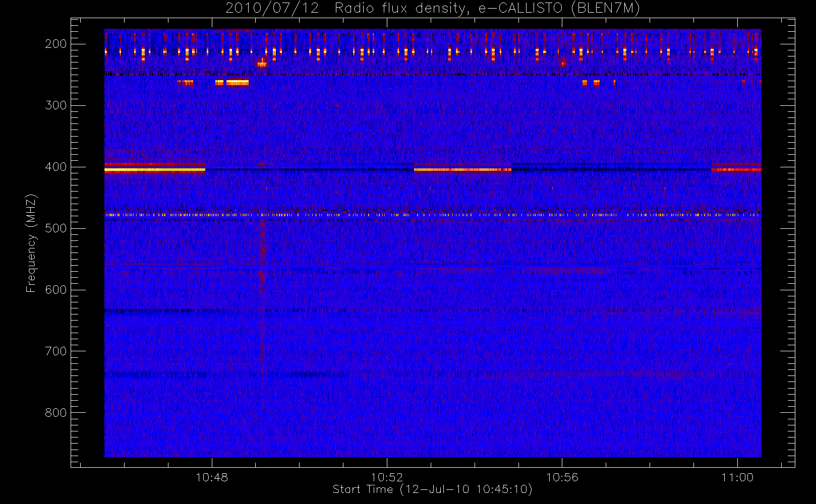
Task: Click the frequency tick label 800
Action: point(56,413)
